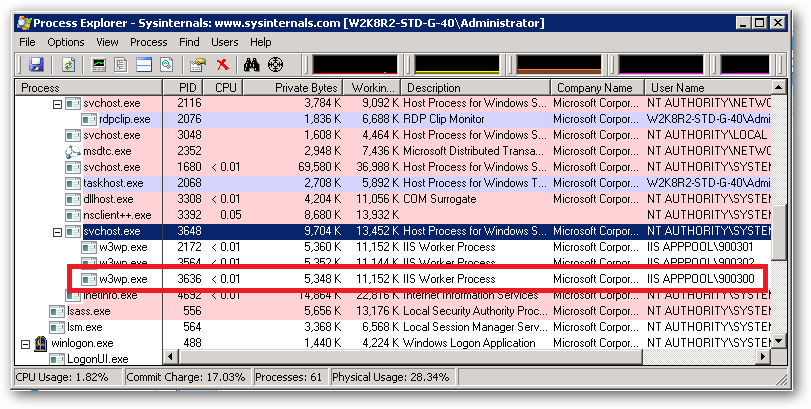Open the System Information graph icon
Viewport: 811px width, 409px height.
[98, 65]
